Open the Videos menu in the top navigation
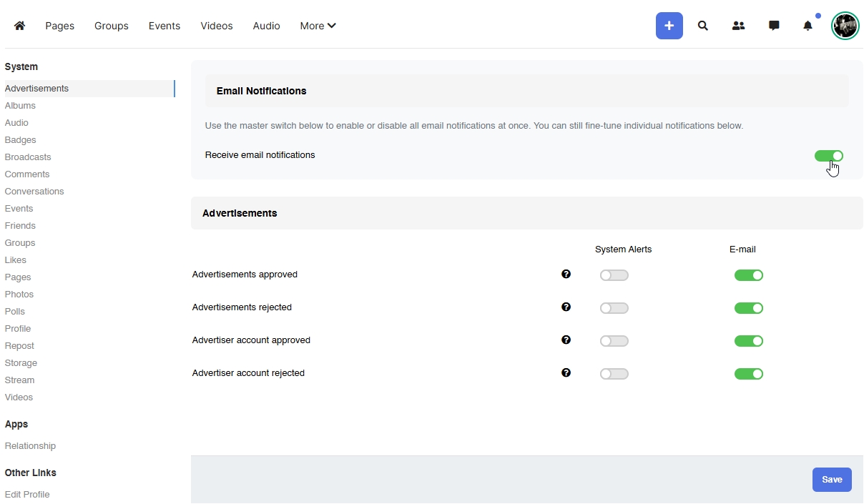Image resolution: width=864 pixels, height=504 pixels. coord(216,26)
